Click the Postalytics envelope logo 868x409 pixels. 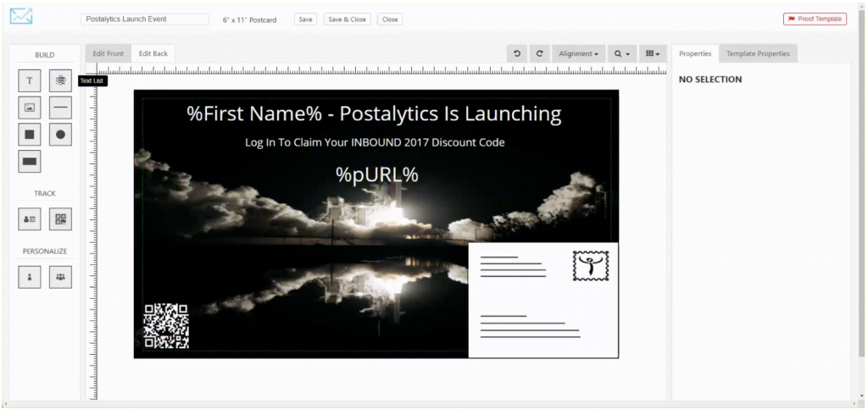pos(21,17)
